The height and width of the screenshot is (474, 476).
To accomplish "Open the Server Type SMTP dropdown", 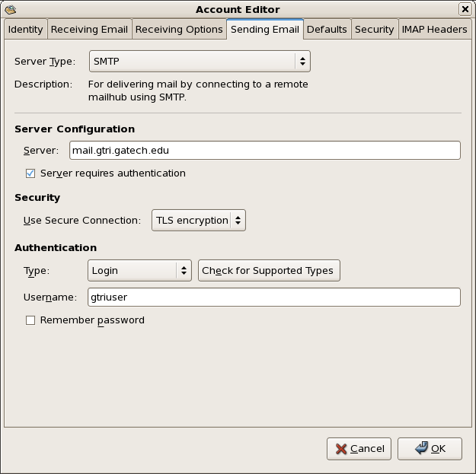I will coord(200,62).
